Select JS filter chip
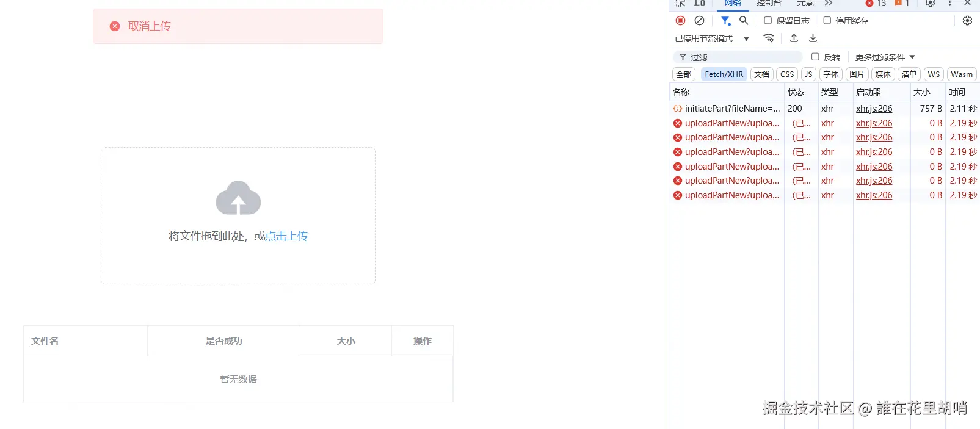The width and height of the screenshot is (980, 429). click(808, 74)
